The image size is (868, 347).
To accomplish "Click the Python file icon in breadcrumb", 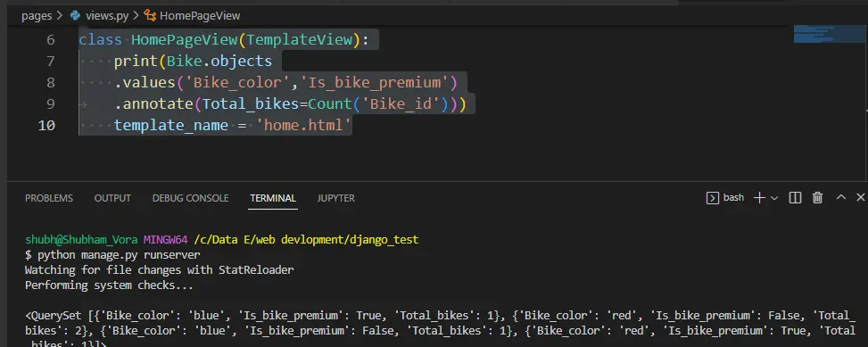I will point(76,16).
